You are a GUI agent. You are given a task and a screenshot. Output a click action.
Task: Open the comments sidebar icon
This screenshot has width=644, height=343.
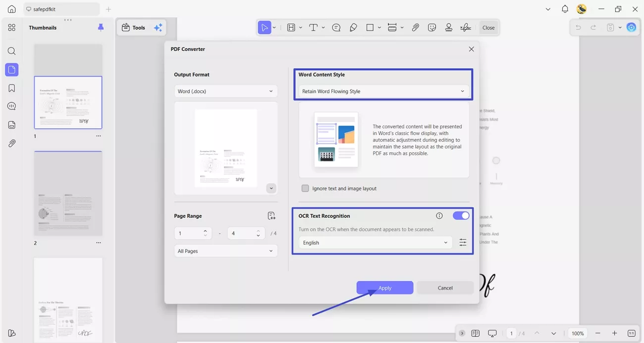click(x=12, y=106)
